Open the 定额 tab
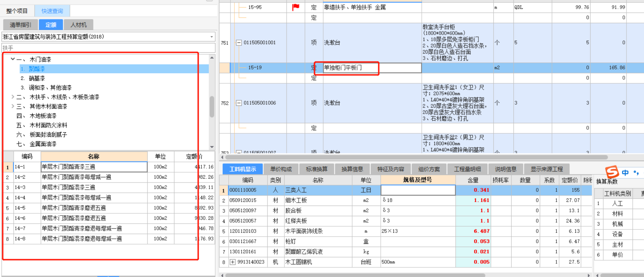The height and width of the screenshot is (277, 644). (x=51, y=25)
